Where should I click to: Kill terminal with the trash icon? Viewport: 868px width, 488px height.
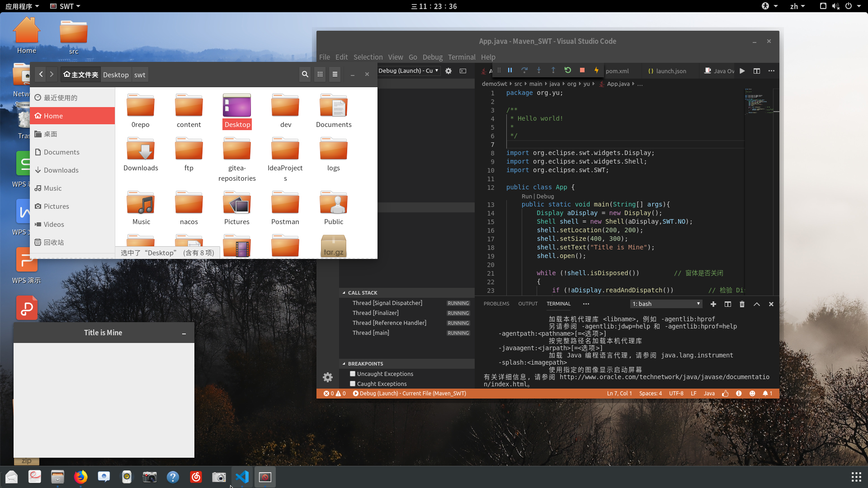(742, 304)
